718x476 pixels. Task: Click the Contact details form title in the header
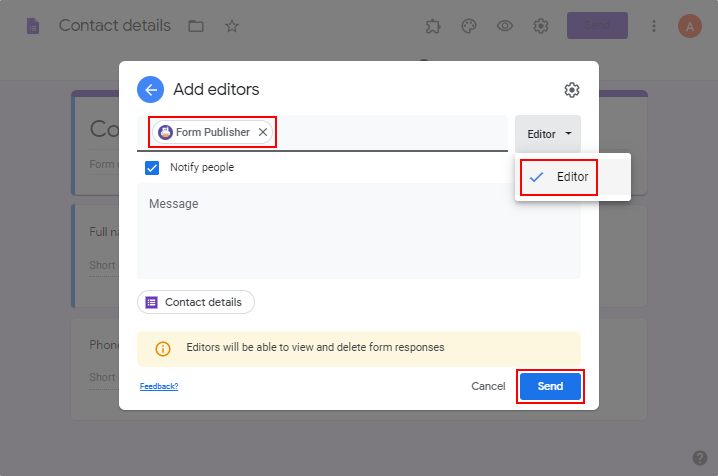point(114,26)
